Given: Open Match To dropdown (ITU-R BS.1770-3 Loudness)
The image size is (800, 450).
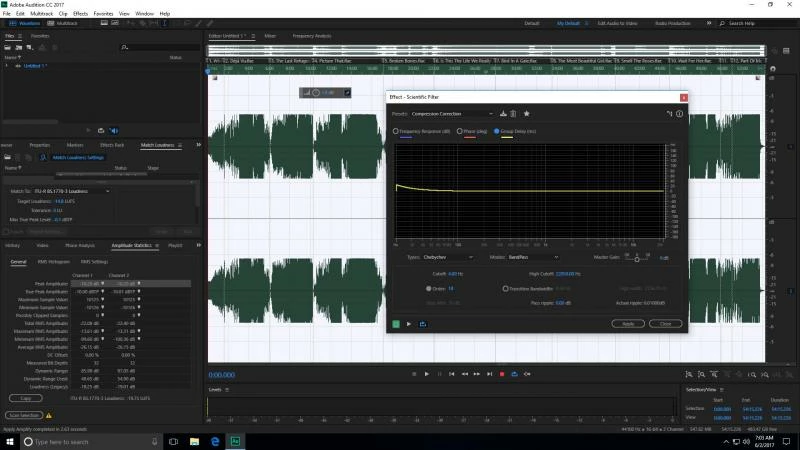Looking at the screenshot, I should coord(71,191).
